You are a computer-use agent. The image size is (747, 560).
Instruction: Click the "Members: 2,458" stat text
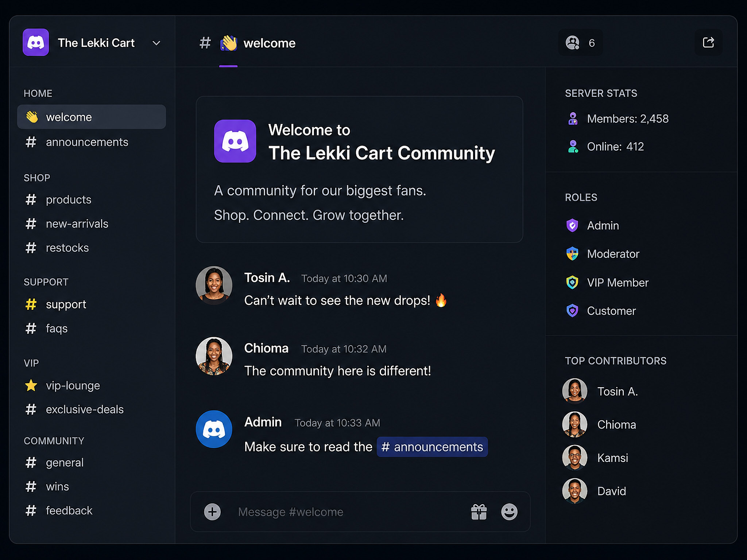[628, 119]
